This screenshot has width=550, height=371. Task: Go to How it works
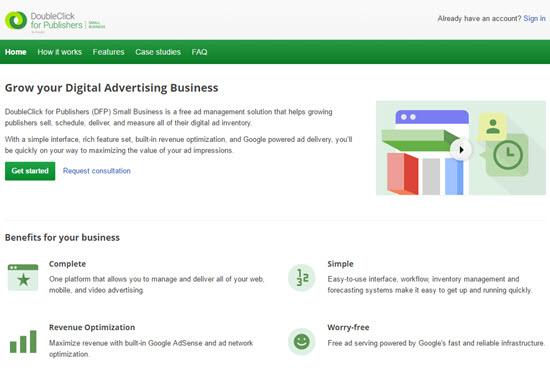[x=59, y=52]
